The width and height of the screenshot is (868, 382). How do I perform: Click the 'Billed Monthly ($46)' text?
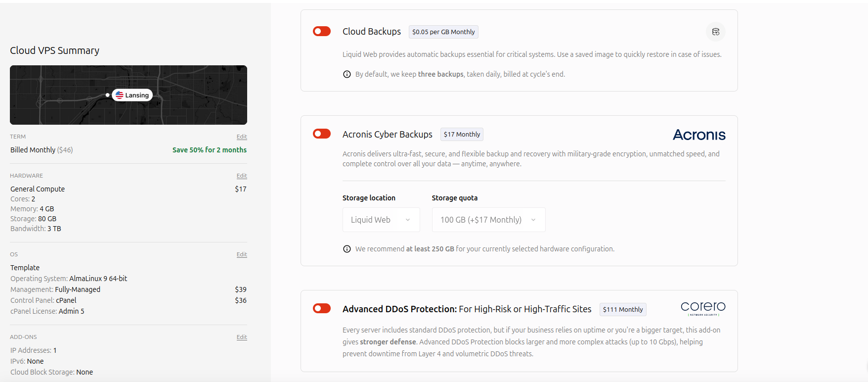[x=42, y=150]
